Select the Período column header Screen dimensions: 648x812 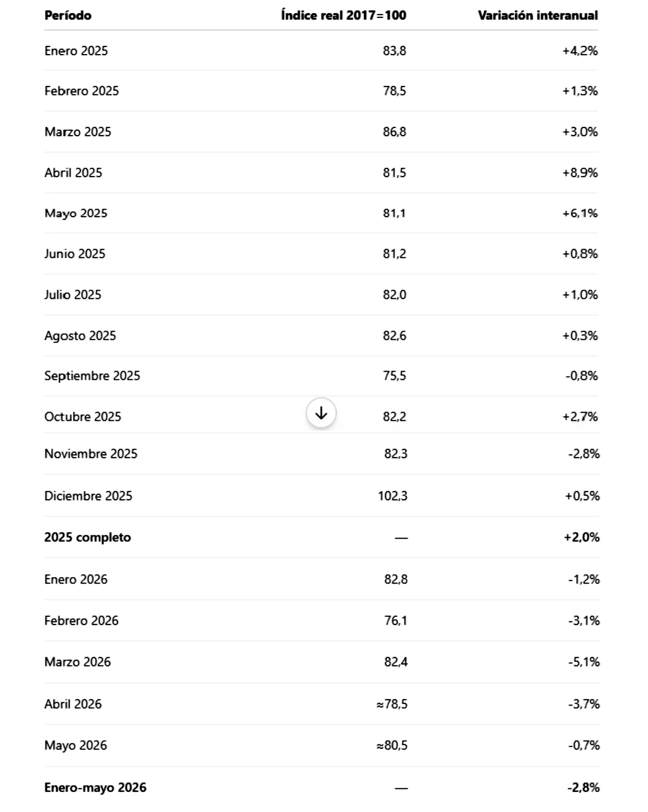click(68, 15)
